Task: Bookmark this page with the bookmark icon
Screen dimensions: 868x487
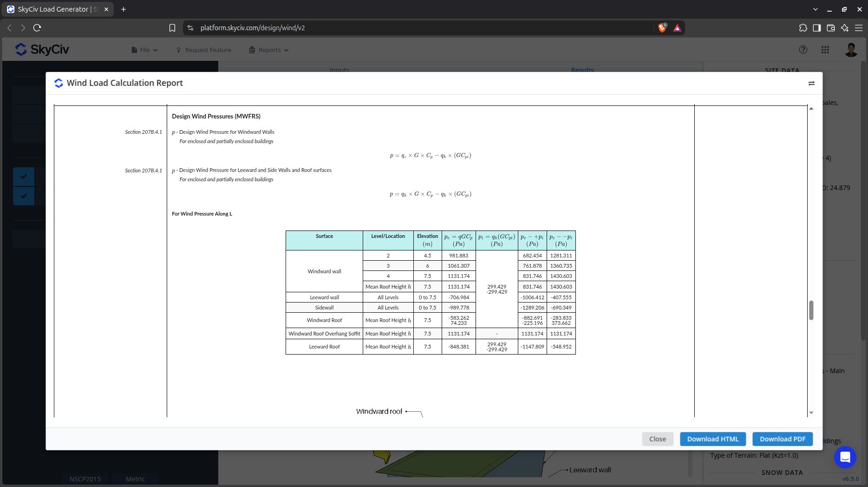Action: pyautogui.click(x=172, y=28)
